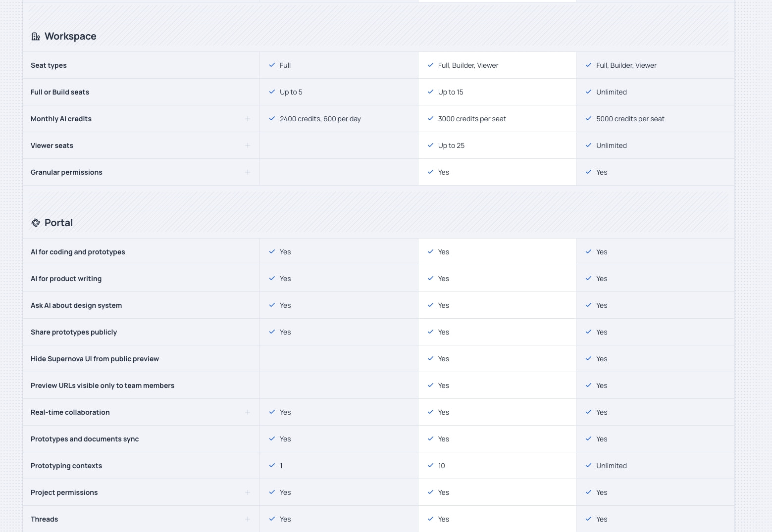
Task: Click the Workspace building icon
Action: tap(36, 37)
